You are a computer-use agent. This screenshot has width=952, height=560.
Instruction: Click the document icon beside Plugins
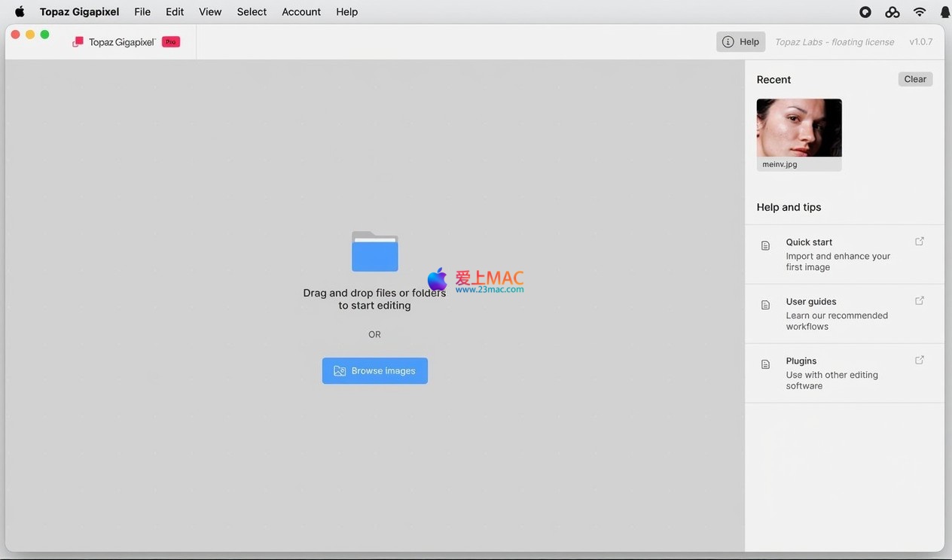tap(765, 365)
